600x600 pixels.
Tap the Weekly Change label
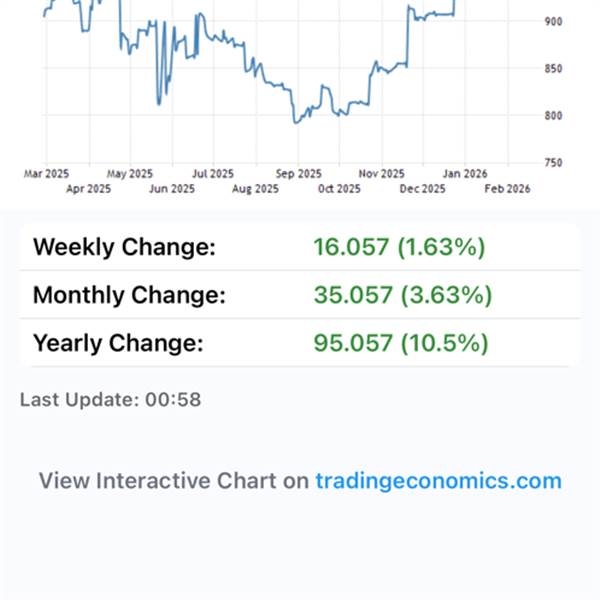coord(124,247)
